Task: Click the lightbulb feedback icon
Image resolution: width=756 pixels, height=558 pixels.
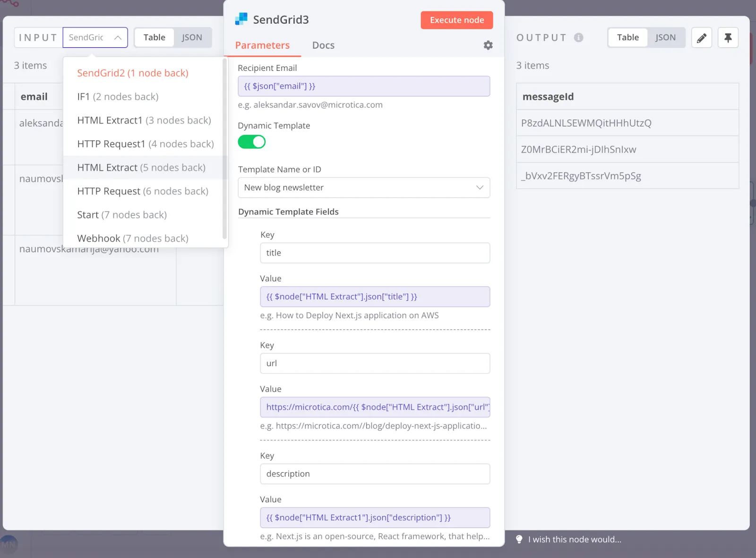Action: click(519, 539)
